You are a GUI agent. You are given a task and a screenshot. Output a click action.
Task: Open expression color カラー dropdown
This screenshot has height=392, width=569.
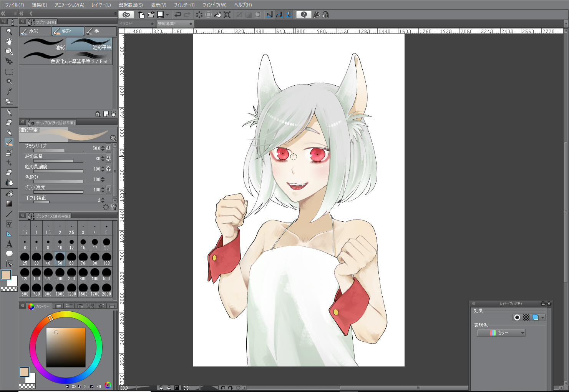[501, 333]
